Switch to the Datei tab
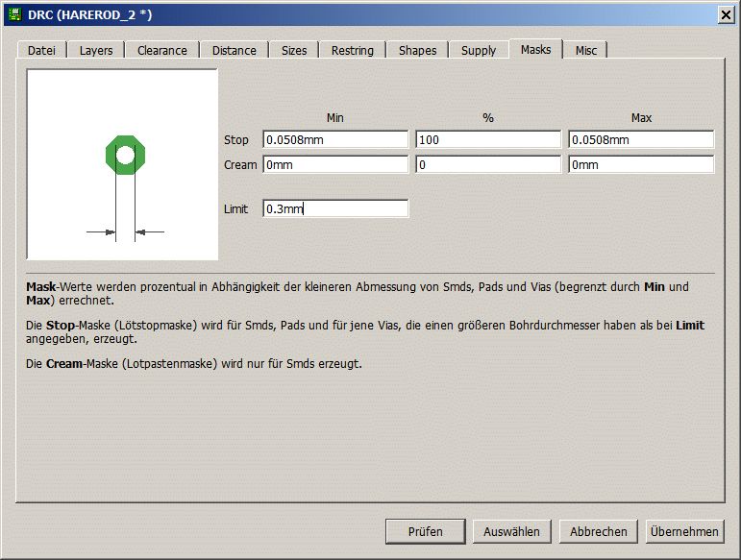This screenshot has height=560, width=741. [x=41, y=50]
